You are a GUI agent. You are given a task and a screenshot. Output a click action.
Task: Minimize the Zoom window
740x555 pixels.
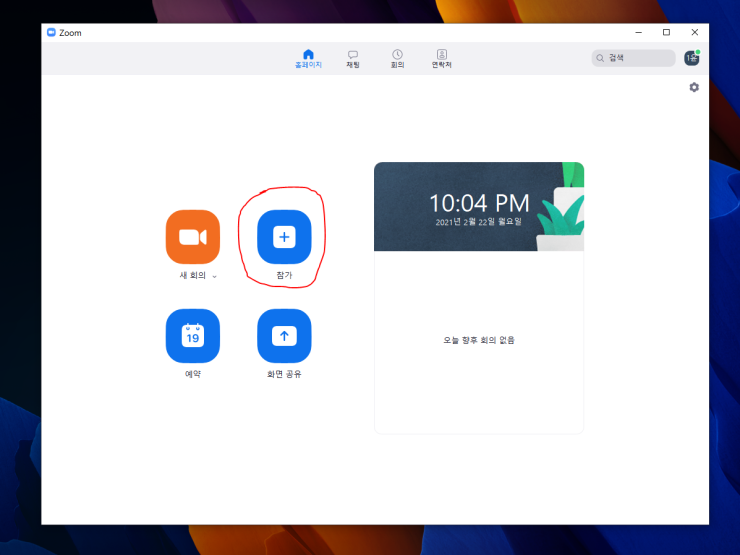point(639,32)
